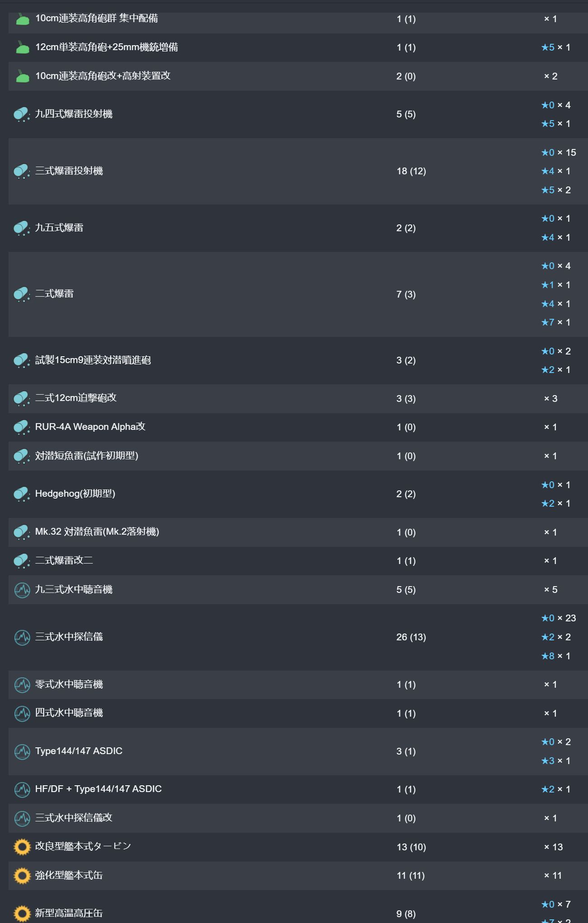Click the green AA gun icon for 12cm単装高角砲+25mm機銃増備
The height and width of the screenshot is (923, 588).
(x=22, y=47)
